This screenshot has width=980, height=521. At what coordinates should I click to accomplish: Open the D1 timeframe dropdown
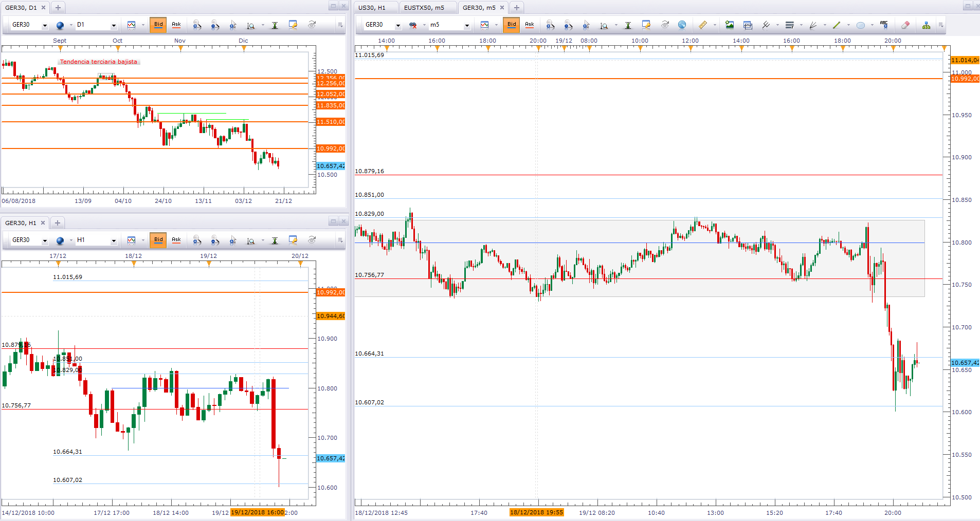(114, 25)
